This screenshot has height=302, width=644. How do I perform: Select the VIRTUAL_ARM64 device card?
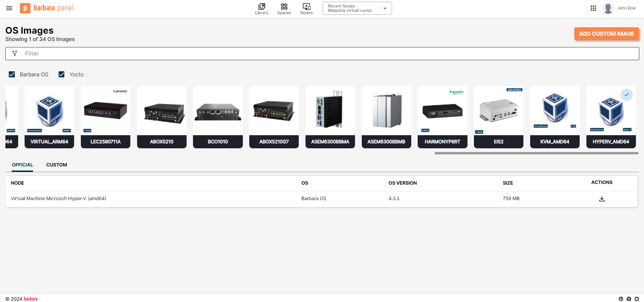pyautogui.click(x=49, y=117)
